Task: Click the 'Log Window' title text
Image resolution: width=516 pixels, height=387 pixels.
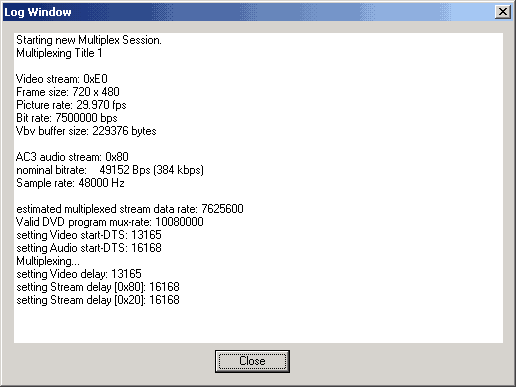Action: [x=38, y=12]
